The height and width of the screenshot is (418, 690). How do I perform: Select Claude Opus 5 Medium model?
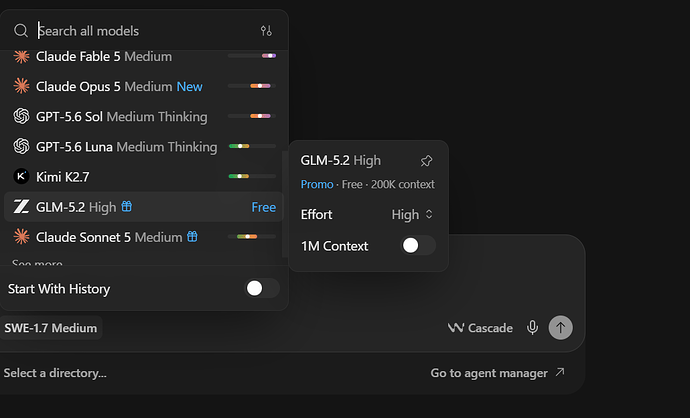tap(144, 86)
